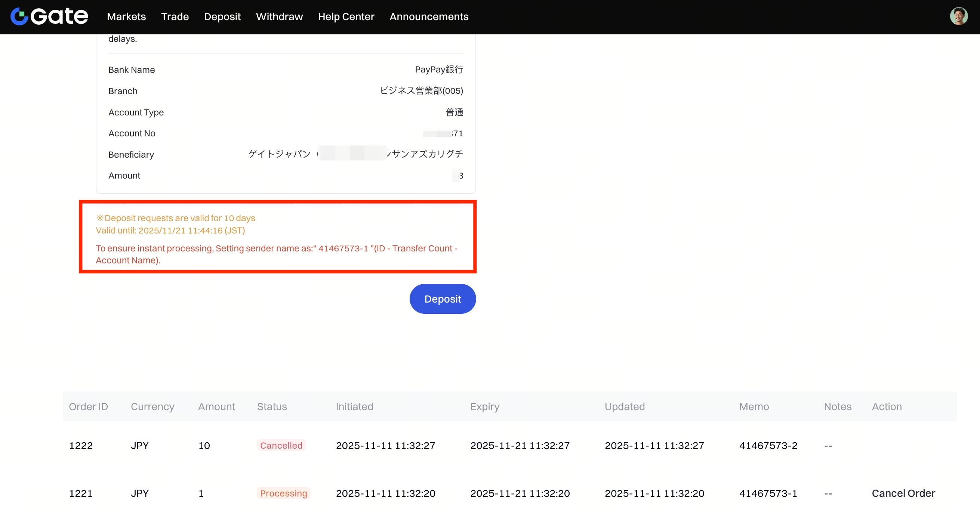Click the Status column header

[x=272, y=406]
